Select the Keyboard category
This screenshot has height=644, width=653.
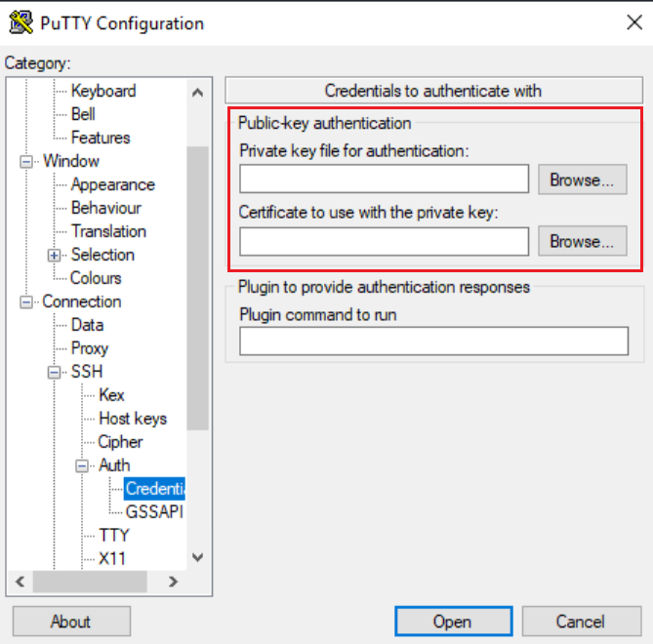[103, 91]
